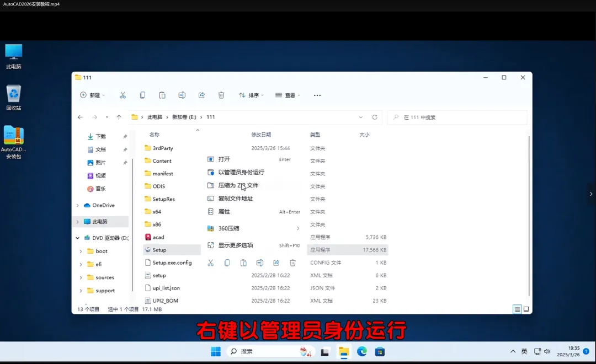596x364 pixels.
Task: Expand the sources folder in tree
Action: 81,277
